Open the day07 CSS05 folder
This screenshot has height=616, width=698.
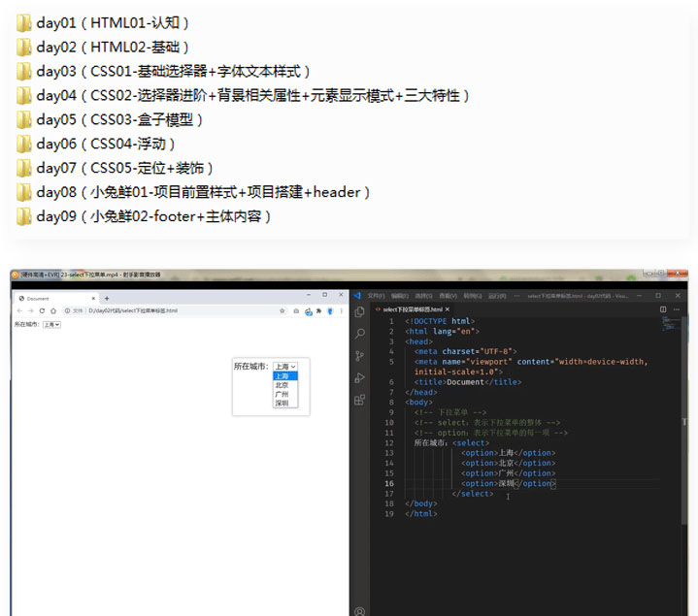pyautogui.click(x=115, y=168)
